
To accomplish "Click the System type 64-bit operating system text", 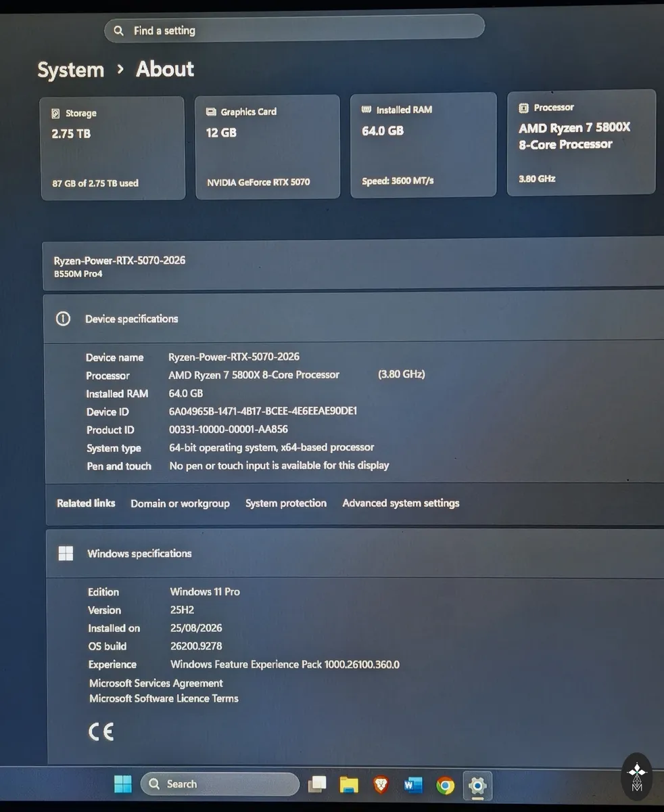I will tap(271, 447).
